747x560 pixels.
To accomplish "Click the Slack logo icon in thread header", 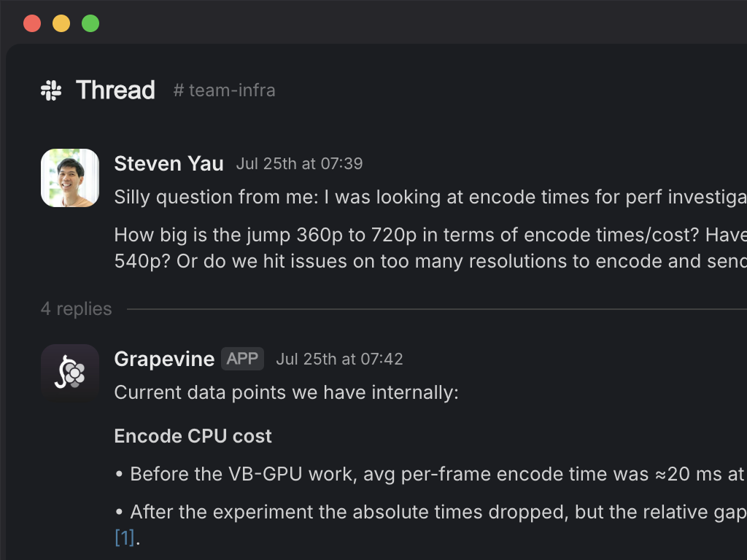I will coord(51,90).
